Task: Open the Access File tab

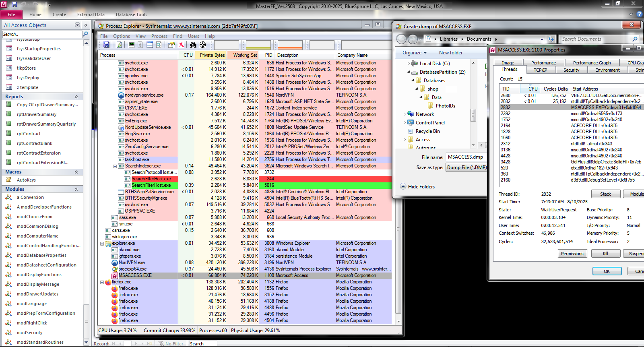Action: [11, 14]
